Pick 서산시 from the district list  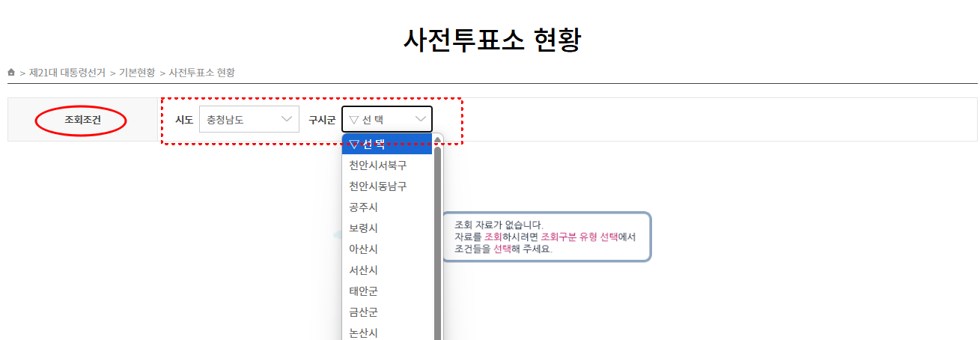point(387,270)
